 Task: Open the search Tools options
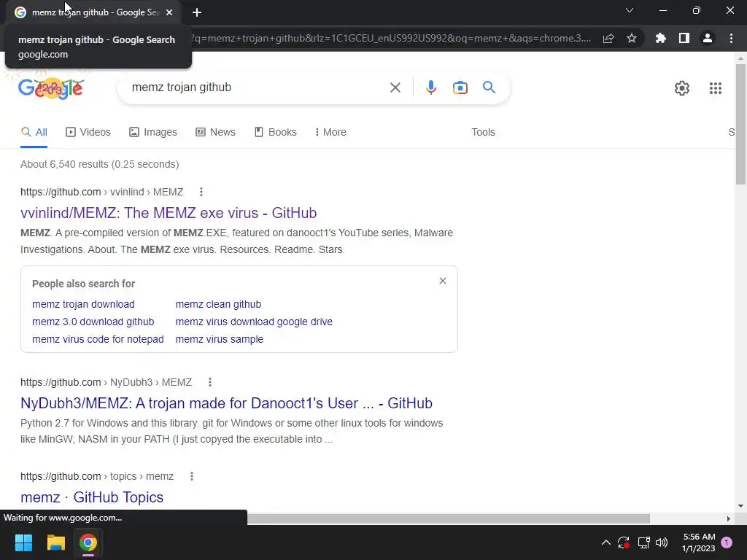tap(483, 133)
